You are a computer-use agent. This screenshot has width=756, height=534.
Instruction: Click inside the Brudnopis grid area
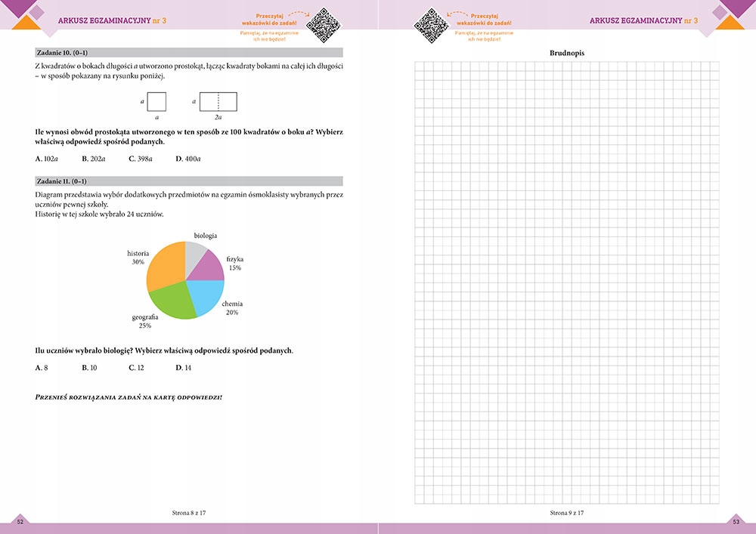[x=566, y=282]
